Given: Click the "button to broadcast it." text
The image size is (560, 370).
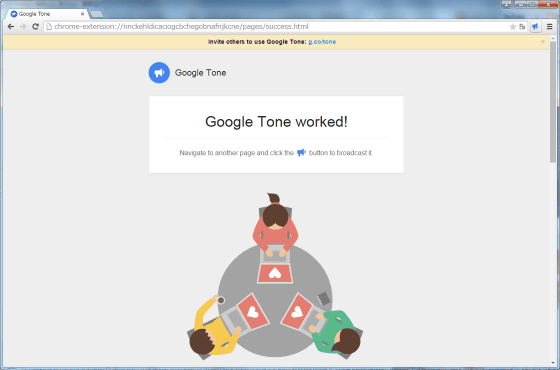Looking at the screenshot, I should pos(341,153).
